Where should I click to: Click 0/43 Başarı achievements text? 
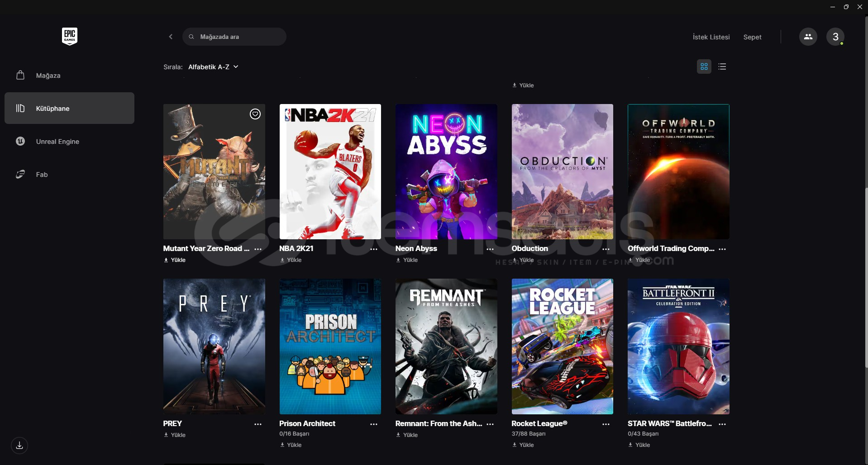click(643, 434)
